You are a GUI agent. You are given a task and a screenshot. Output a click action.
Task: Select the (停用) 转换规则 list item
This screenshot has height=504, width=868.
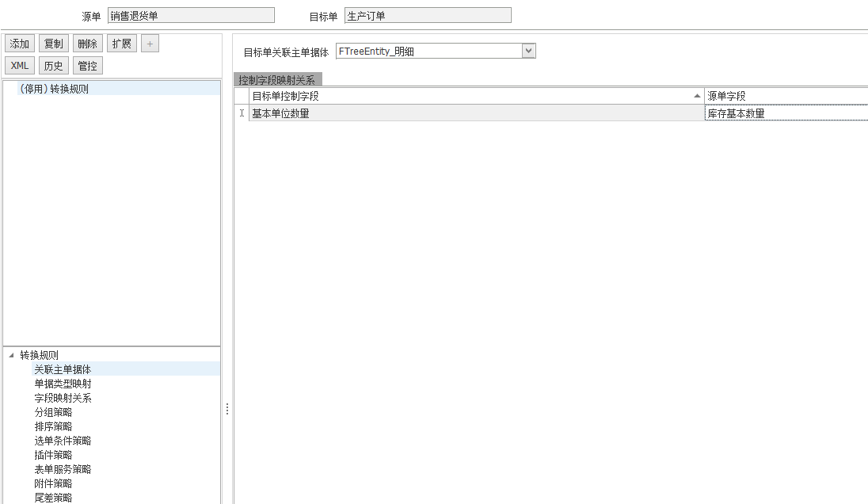point(54,89)
